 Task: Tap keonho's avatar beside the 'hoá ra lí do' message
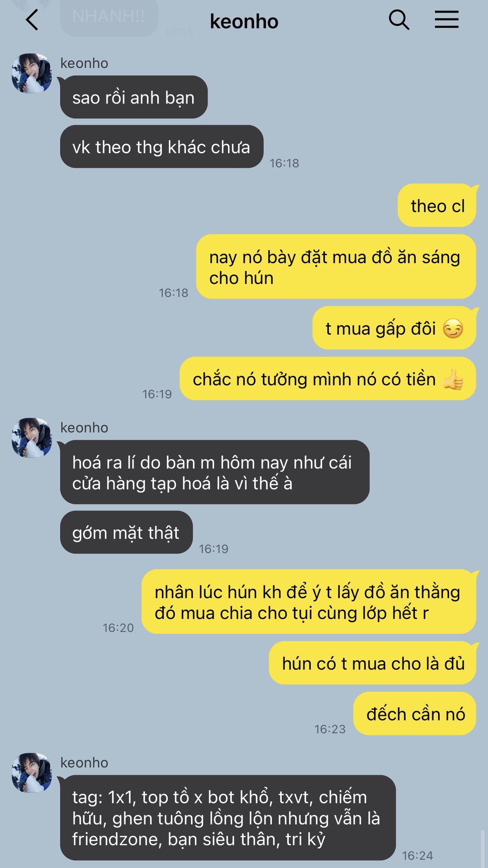coord(32,438)
